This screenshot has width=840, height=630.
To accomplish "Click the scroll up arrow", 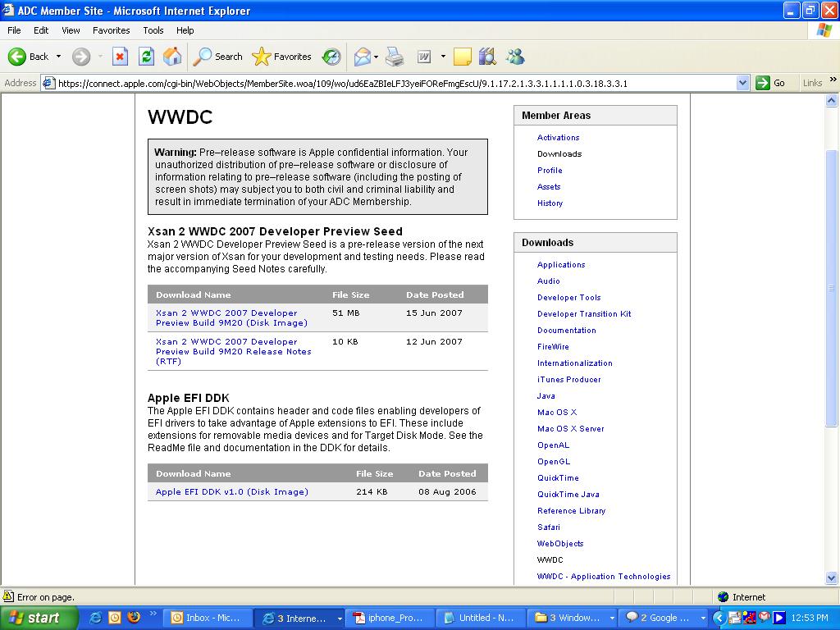I will coord(832,100).
